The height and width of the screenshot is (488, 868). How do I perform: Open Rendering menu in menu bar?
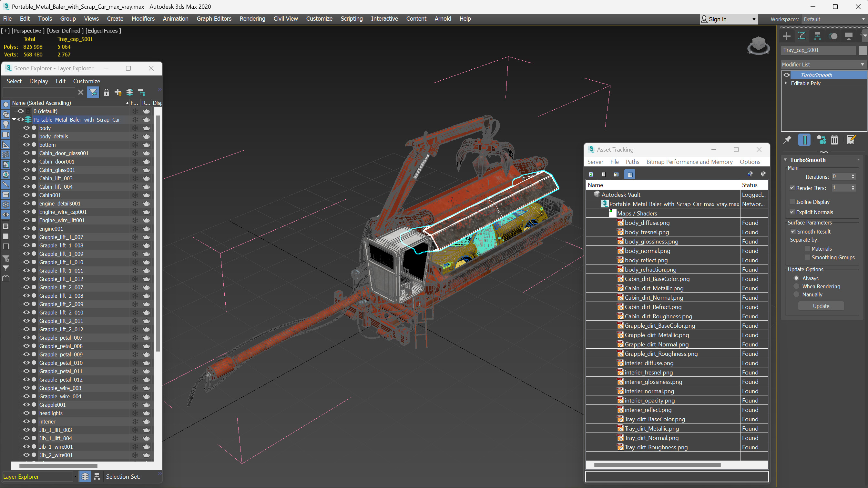click(251, 18)
